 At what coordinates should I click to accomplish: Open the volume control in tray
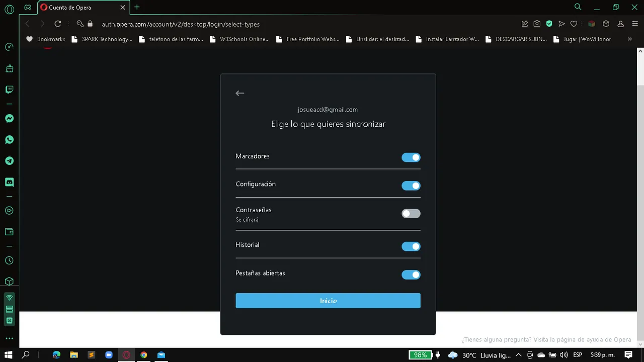tap(563, 355)
